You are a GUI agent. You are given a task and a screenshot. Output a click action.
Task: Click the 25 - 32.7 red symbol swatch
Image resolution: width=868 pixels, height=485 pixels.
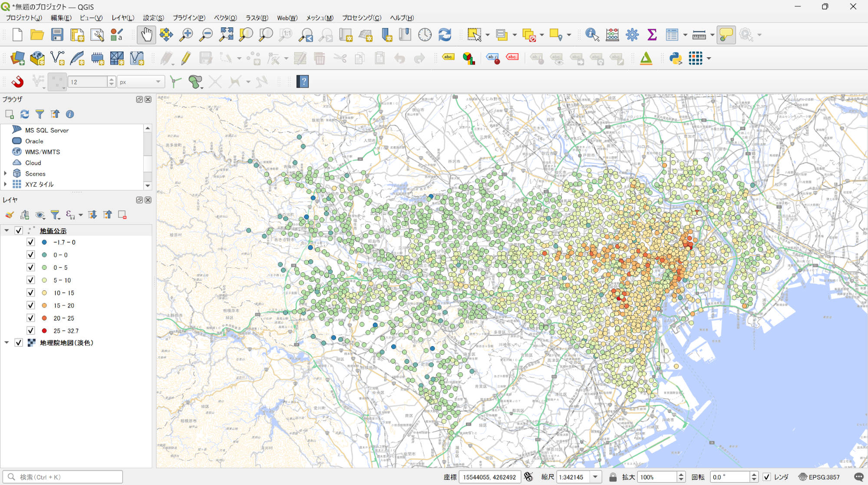tap(44, 331)
